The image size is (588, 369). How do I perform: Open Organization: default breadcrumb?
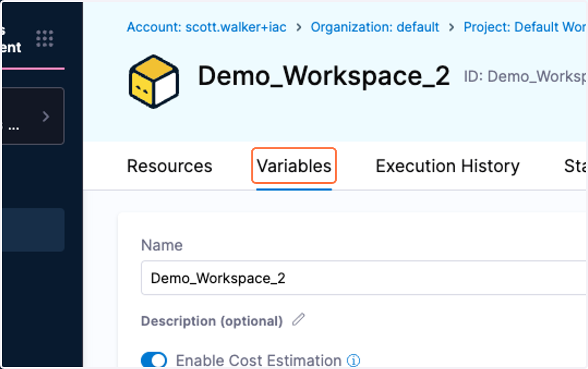(x=375, y=27)
